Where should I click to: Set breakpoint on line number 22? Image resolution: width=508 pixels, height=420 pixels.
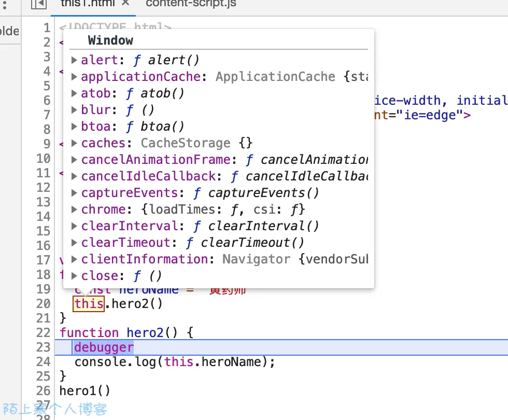44,333
